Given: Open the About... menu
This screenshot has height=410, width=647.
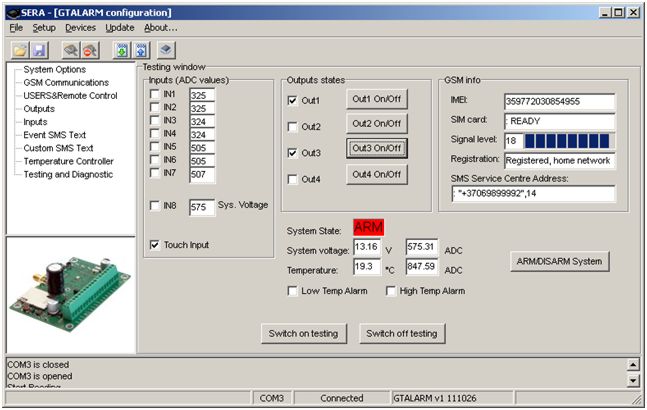Looking at the screenshot, I should [x=161, y=28].
